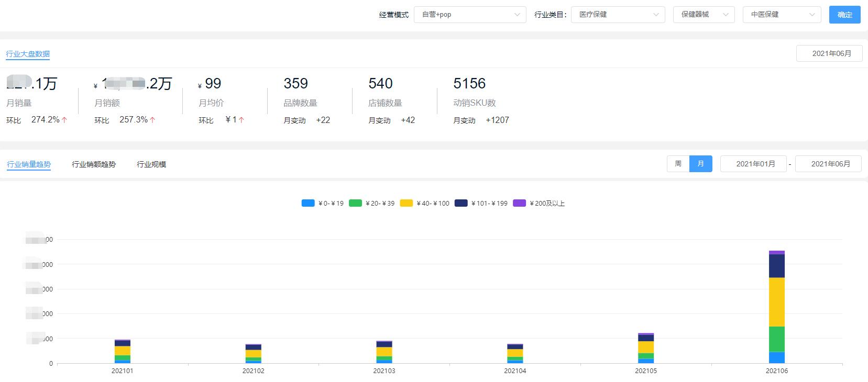
Task: Click the +1207 monthly change value
Action: (497, 120)
